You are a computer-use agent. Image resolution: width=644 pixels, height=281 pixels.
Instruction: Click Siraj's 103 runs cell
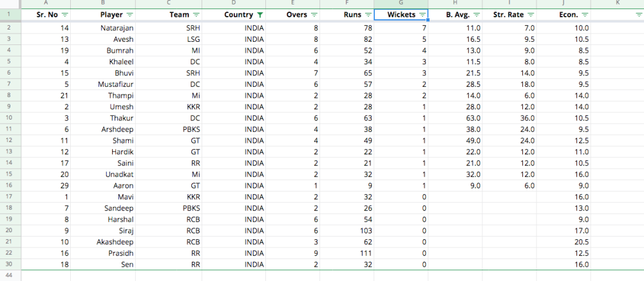coord(346,231)
